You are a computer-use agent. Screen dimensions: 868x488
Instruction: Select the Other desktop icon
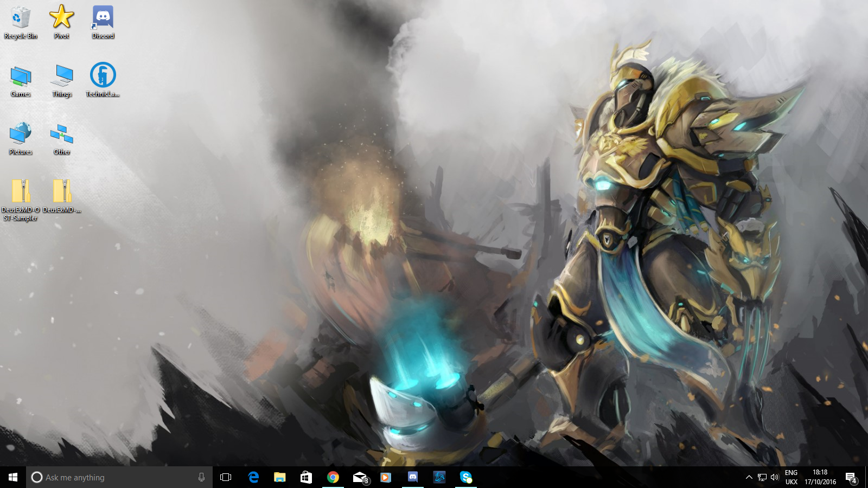point(62,139)
